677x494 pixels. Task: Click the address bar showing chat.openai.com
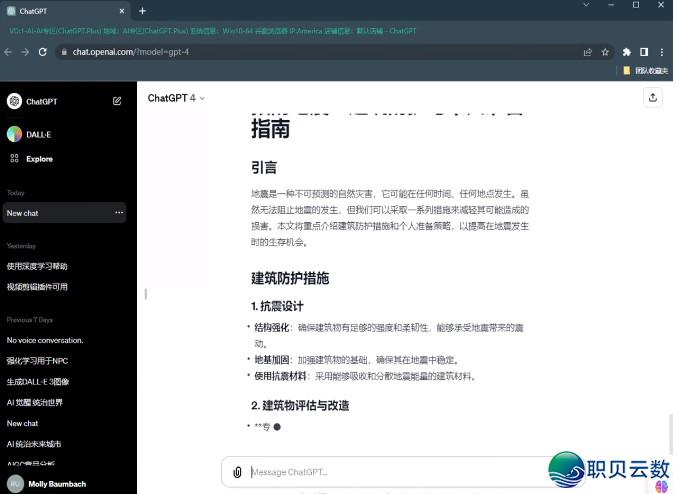[300, 51]
